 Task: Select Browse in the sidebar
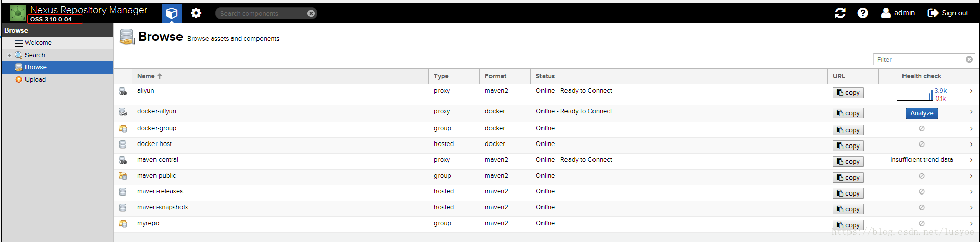point(57,67)
